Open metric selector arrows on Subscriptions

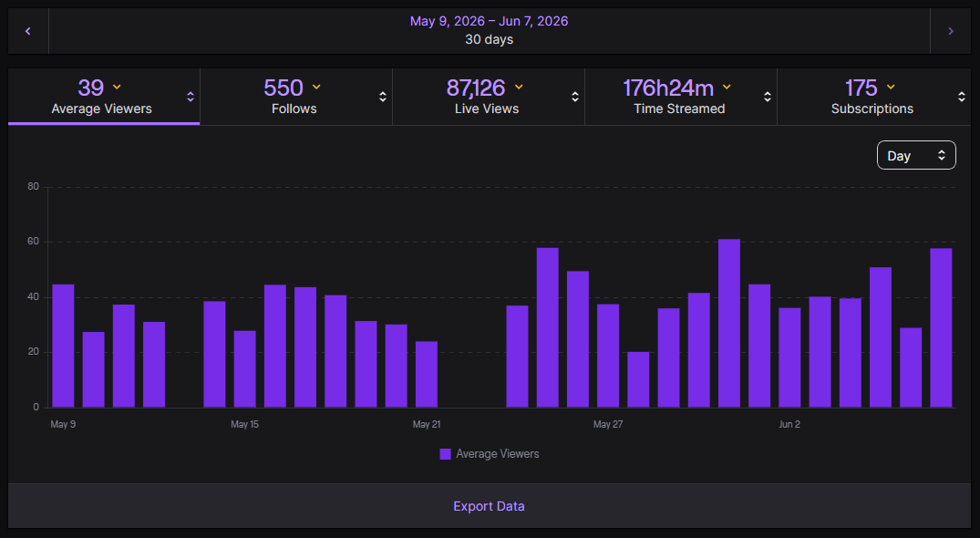pyautogui.click(x=961, y=97)
